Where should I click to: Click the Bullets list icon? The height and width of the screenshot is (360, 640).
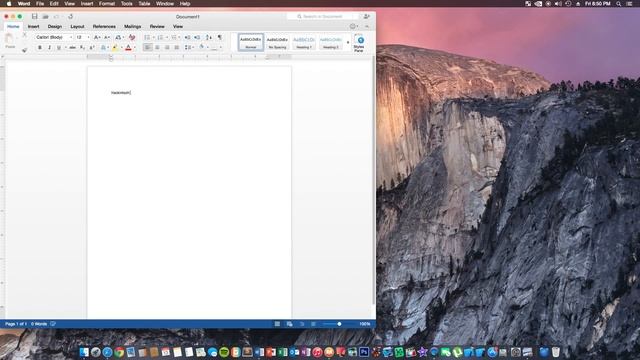point(147,37)
